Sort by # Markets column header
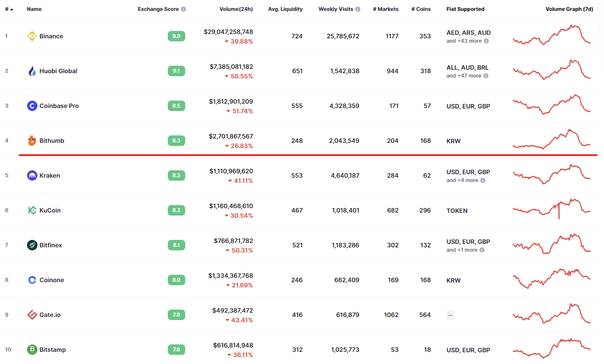The height and width of the screenshot is (364, 604). [x=386, y=9]
